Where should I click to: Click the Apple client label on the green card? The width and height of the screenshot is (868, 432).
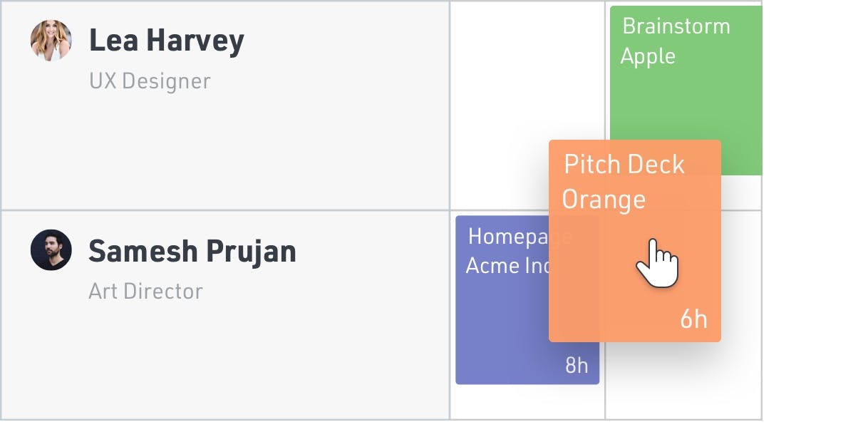(x=649, y=56)
